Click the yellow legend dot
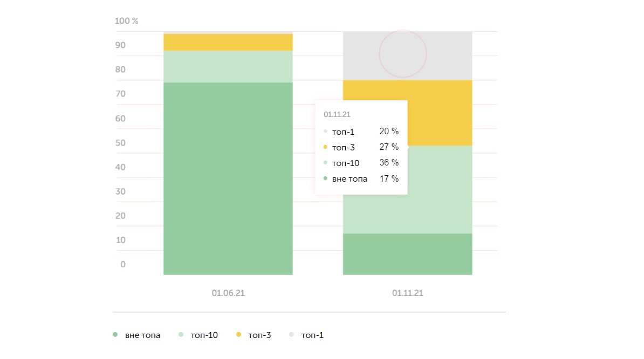The width and height of the screenshot is (644, 359). click(x=238, y=335)
